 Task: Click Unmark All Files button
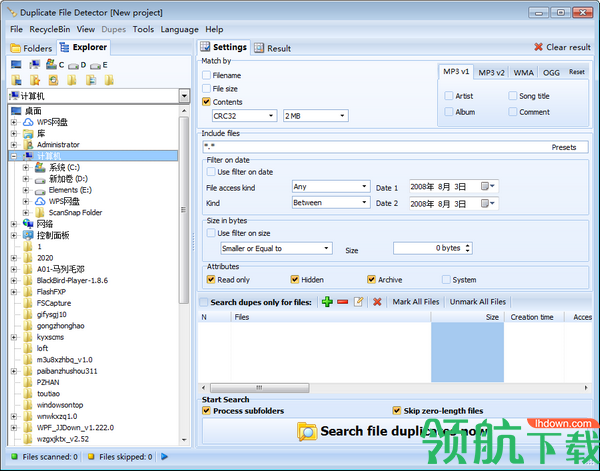point(478,302)
